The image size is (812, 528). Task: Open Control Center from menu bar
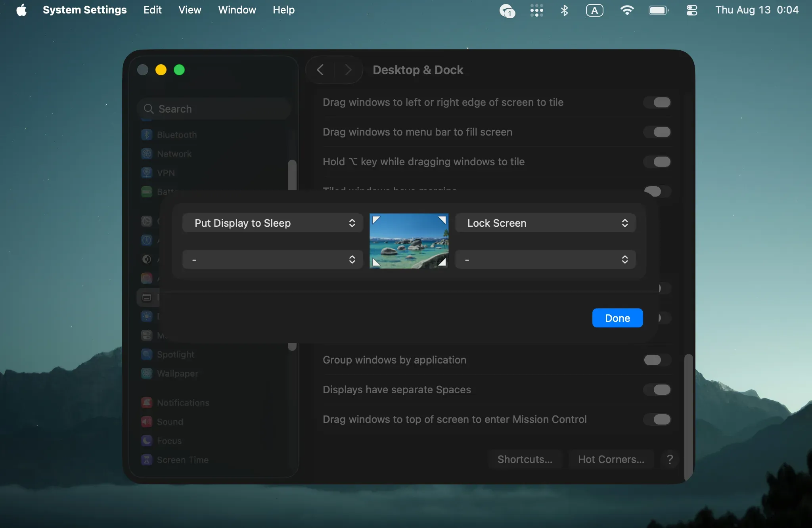tap(692, 10)
